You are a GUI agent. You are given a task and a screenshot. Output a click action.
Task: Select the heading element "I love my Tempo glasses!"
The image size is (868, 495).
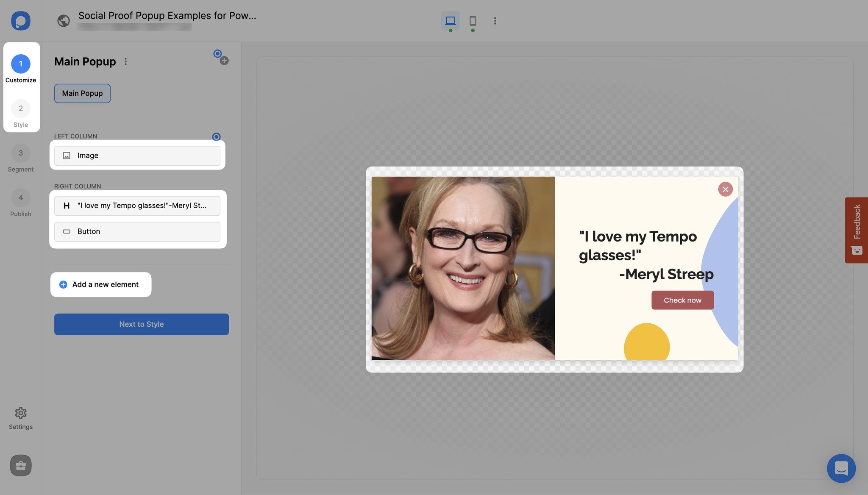coord(137,206)
